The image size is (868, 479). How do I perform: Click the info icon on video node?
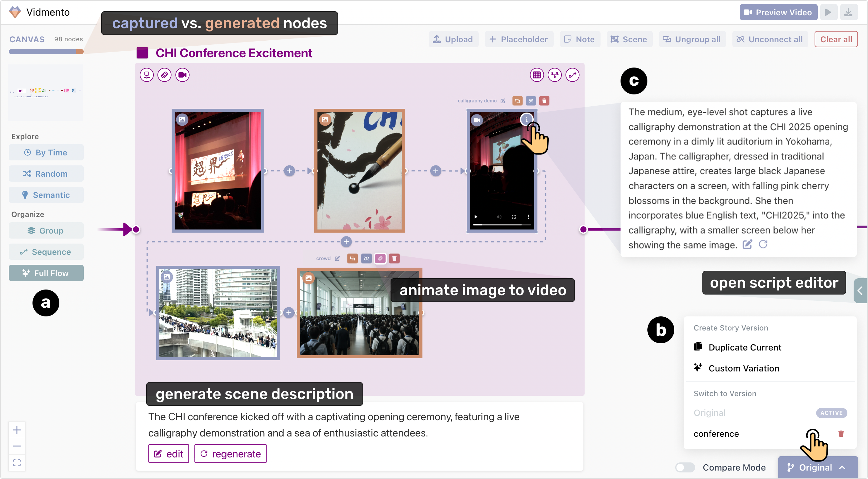pos(526,119)
